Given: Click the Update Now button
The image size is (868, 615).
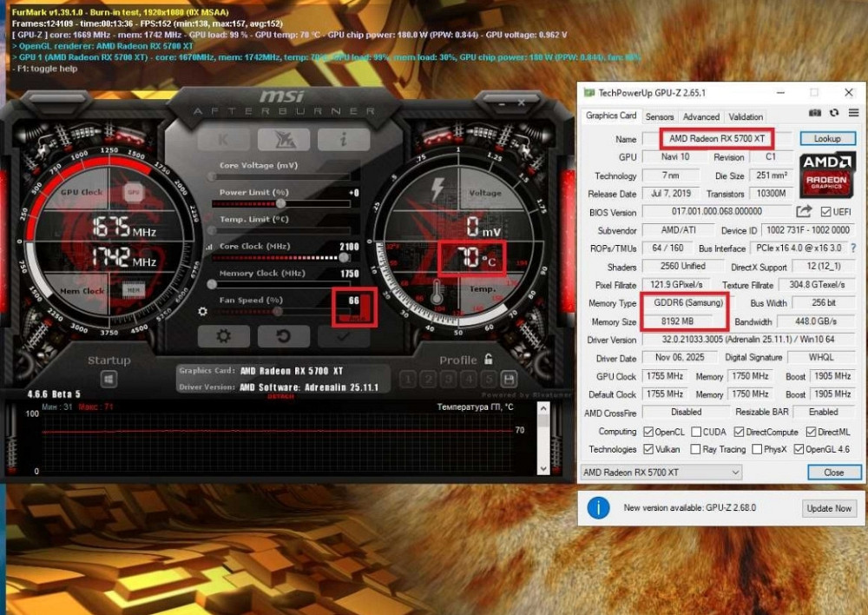Looking at the screenshot, I should (x=828, y=508).
